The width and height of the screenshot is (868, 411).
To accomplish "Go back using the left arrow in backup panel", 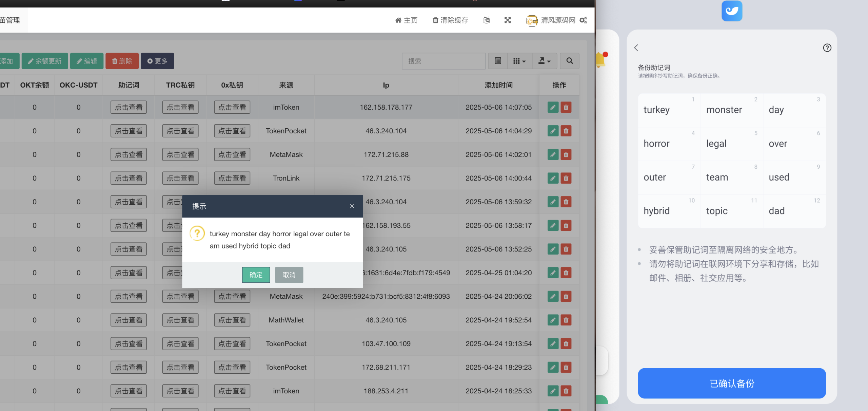I will click(x=636, y=48).
